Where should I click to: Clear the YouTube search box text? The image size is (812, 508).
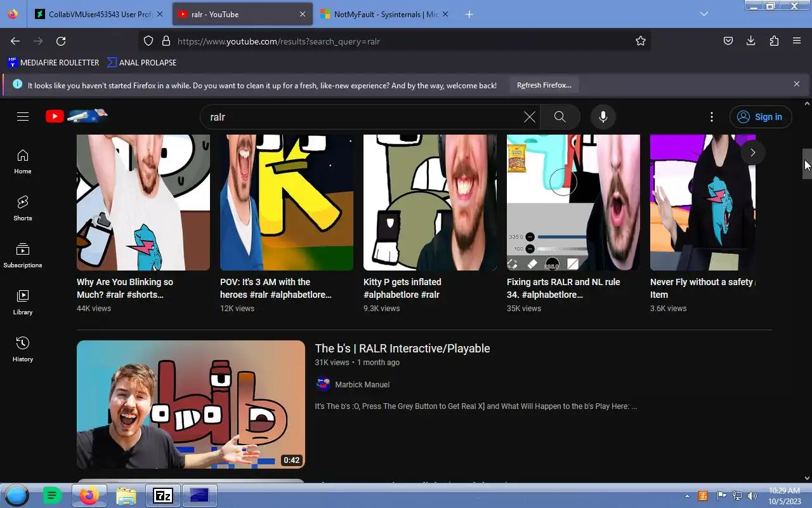[x=529, y=117]
